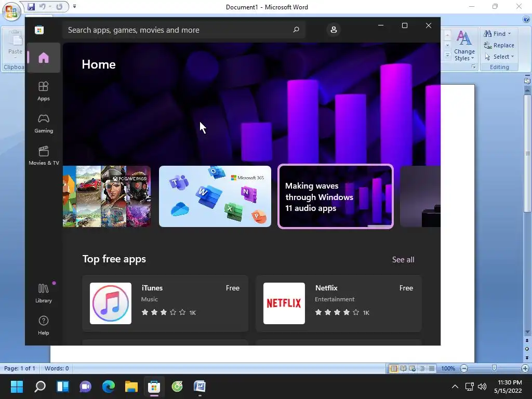Click Paste button in Word ribbon
532x399 pixels.
tap(15, 44)
